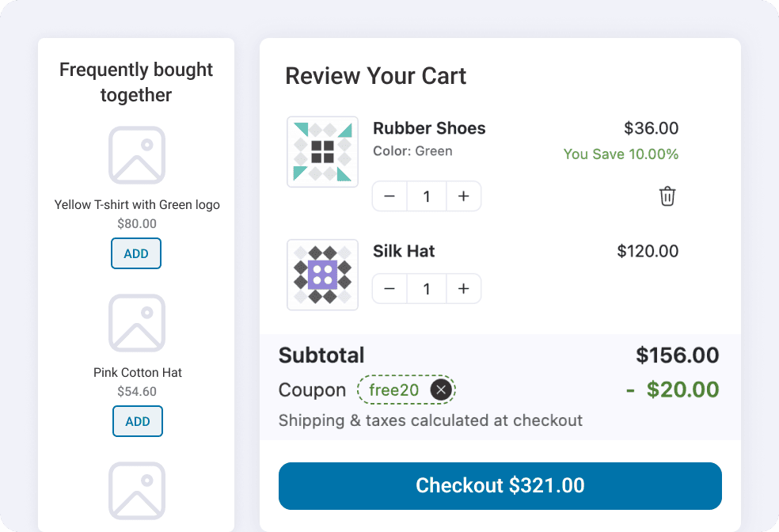Click the Checkout $321.00 button

pos(500,486)
